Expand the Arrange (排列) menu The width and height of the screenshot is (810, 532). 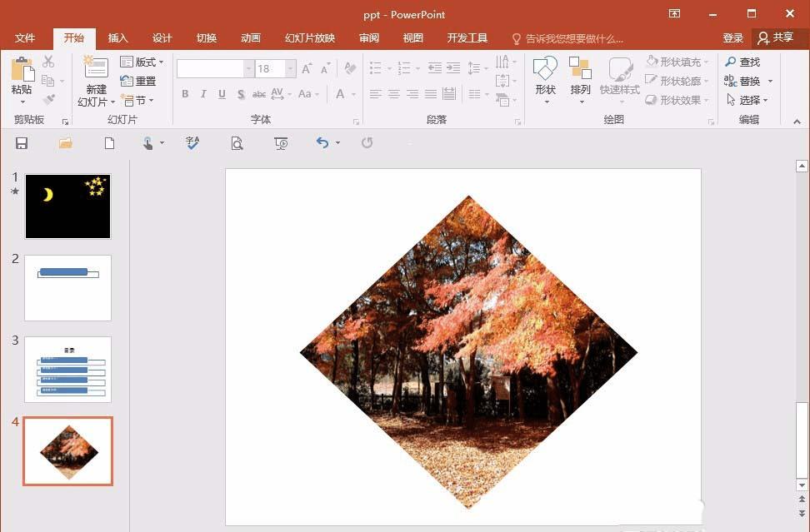tap(580, 80)
